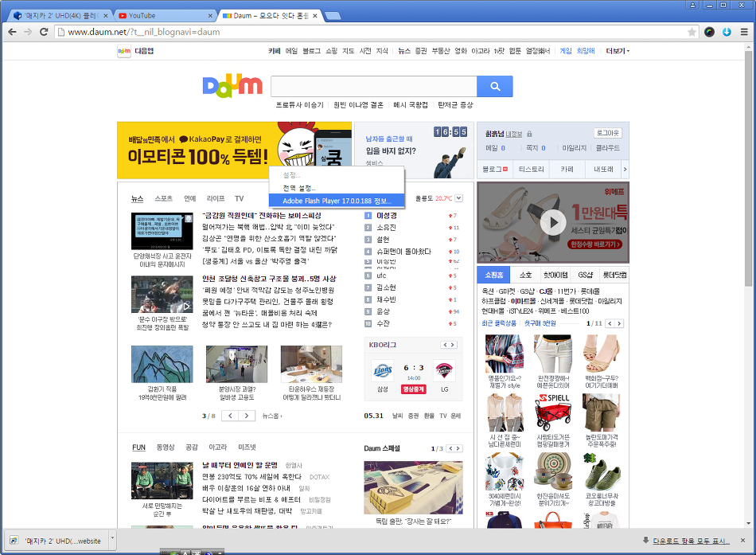Image resolution: width=756 pixels, height=555 pixels.
Task: Click the Daum logo
Action: (232, 86)
